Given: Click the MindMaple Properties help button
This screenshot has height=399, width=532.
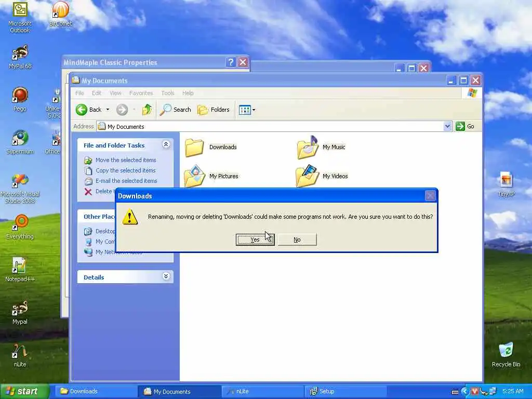Looking at the screenshot, I should tap(231, 62).
